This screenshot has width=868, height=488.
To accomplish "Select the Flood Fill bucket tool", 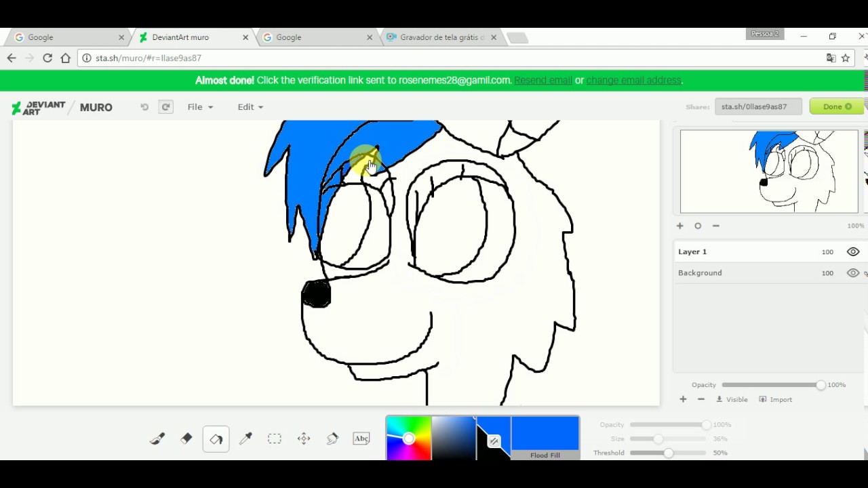I will pyautogui.click(x=216, y=439).
